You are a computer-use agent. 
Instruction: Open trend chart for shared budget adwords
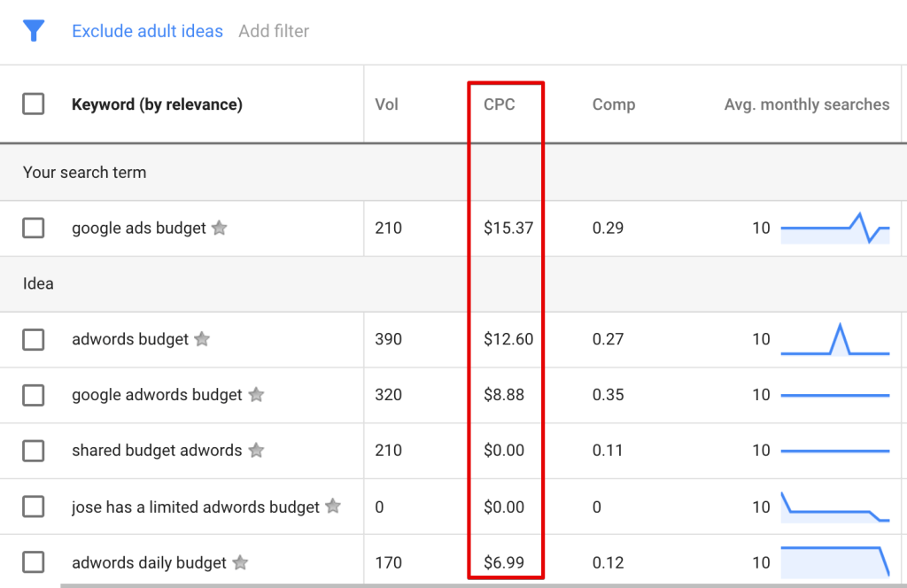point(835,451)
